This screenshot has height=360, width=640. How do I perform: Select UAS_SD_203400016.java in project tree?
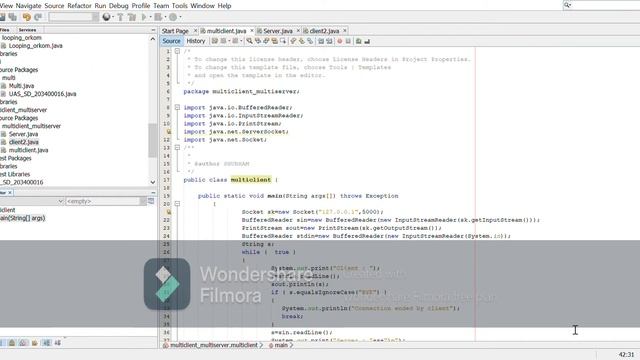[x=42, y=94]
